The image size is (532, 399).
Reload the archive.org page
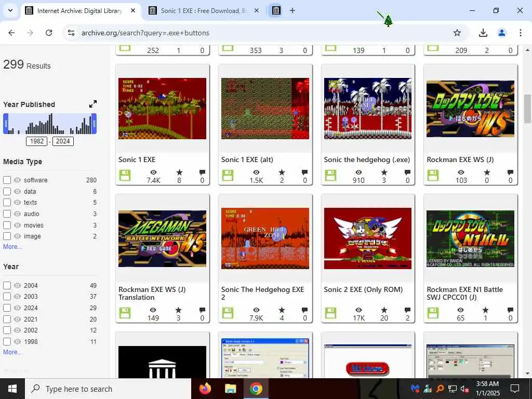point(49,33)
